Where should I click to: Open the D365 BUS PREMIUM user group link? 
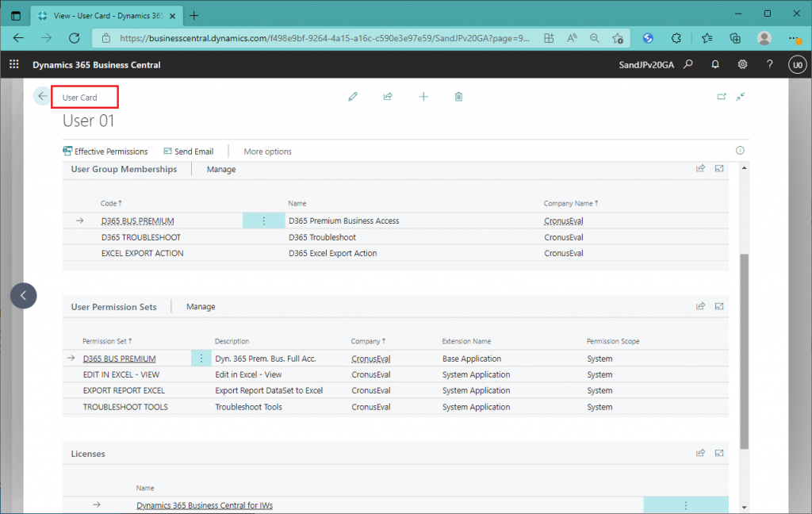pyautogui.click(x=137, y=221)
